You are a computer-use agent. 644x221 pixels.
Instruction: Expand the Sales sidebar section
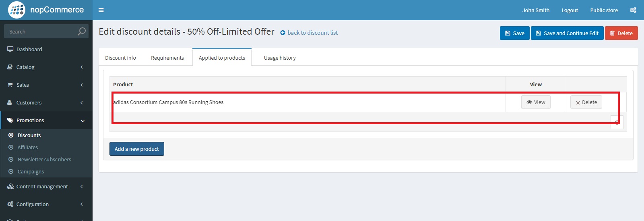(46, 85)
